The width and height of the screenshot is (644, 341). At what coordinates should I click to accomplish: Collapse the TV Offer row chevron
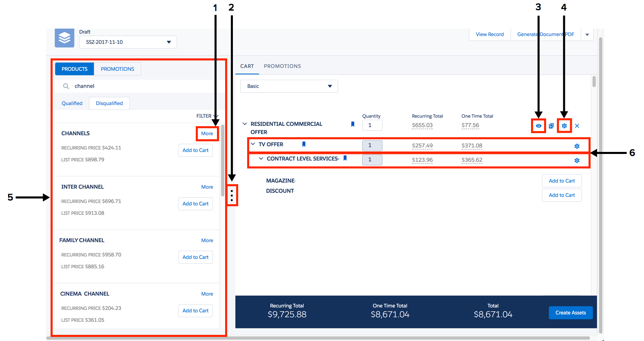(x=253, y=144)
